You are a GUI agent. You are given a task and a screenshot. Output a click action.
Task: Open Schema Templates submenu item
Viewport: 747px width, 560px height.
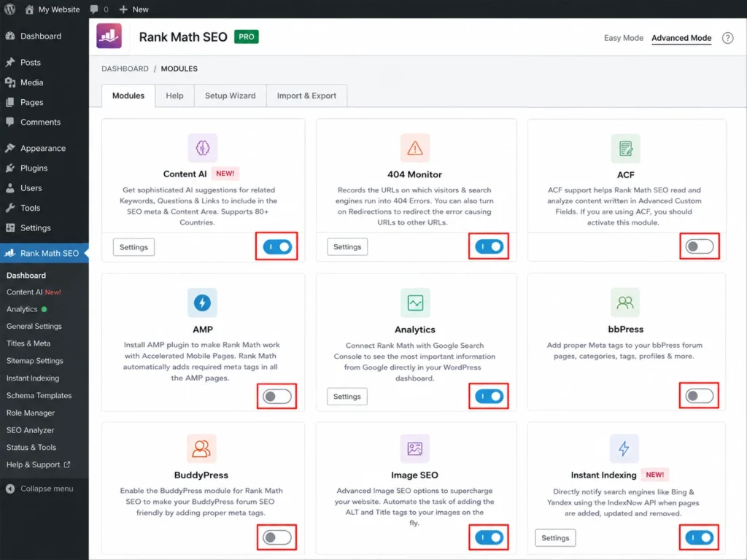tap(39, 396)
